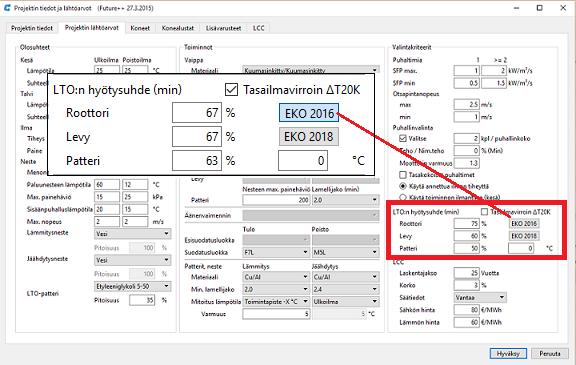Click the Max. painehäviö field showing 25
Image resolution: width=576 pixels, height=365 pixels.
coord(135,197)
